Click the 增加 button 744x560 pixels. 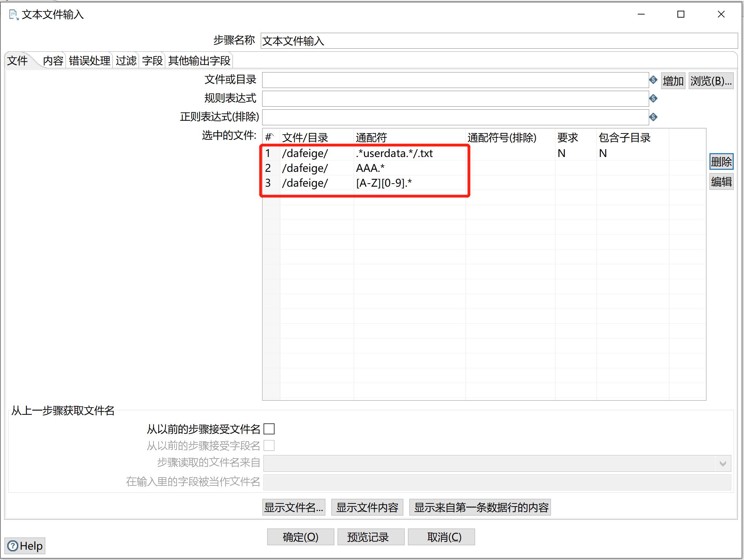(x=673, y=81)
